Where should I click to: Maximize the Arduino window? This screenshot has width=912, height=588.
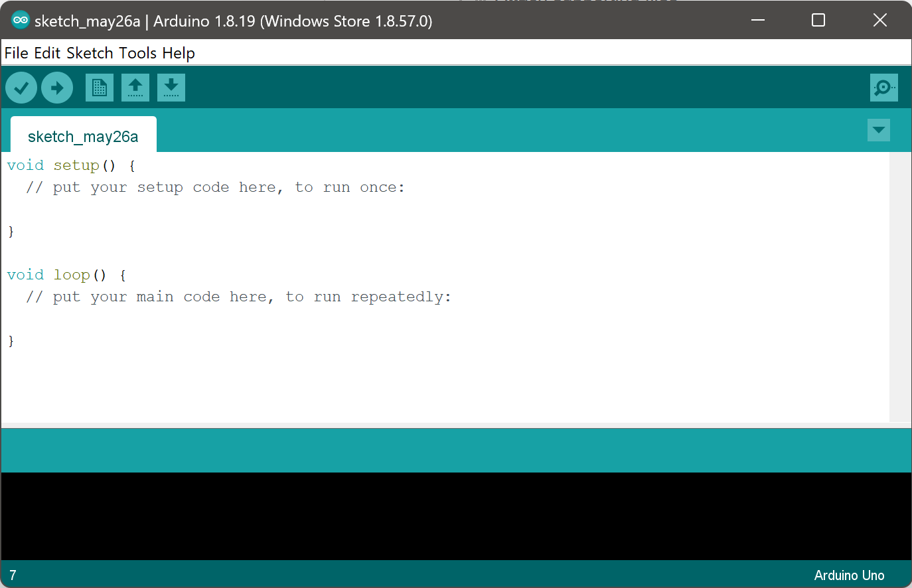click(x=818, y=20)
